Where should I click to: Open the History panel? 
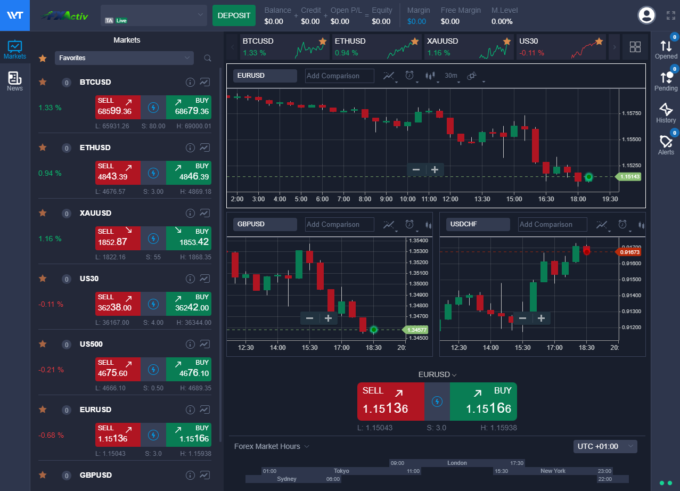pos(666,113)
